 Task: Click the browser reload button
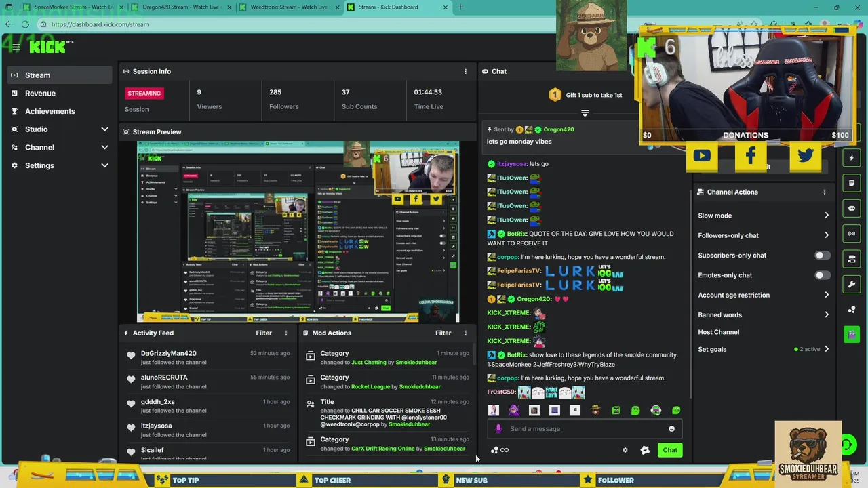point(26,24)
